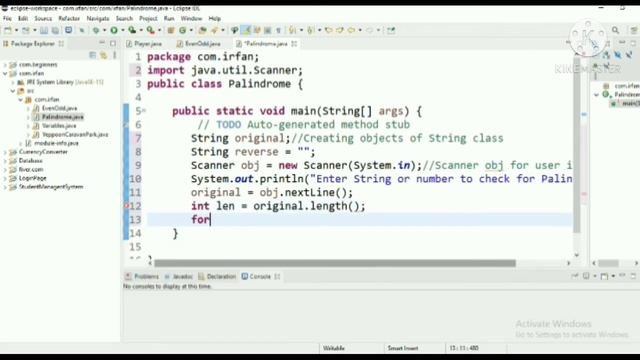
Task: Open the Source menu
Action: click(43, 18)
